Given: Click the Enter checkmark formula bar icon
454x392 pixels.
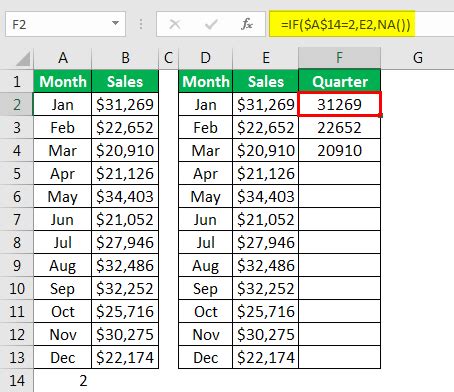Looking at the screenshot, I should tap(211, 24).
